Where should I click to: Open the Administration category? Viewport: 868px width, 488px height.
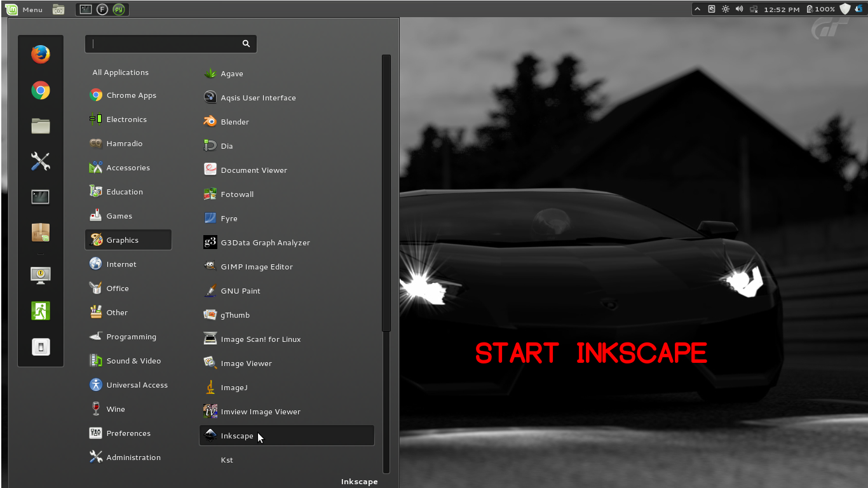point(128,457)
